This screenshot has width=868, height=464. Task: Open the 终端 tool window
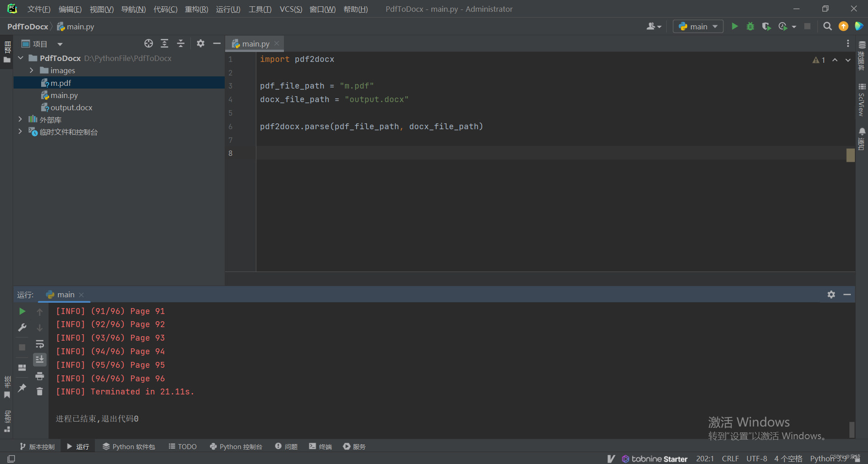pyautogui.click(x=321, y=446)
